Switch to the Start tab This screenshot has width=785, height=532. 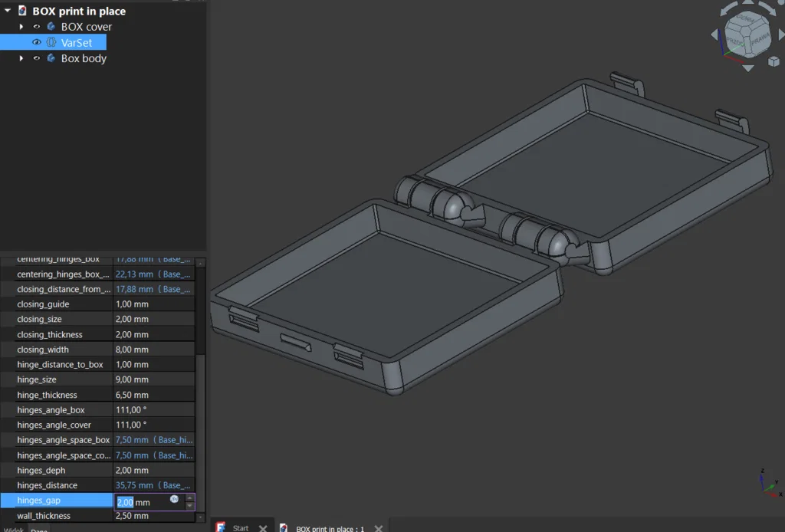coord(240,528)
